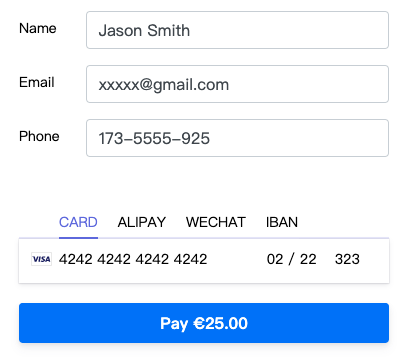The height and width of the screenshot is (362, 407).
Task: Click the Pay €25.00 button
Action: (x=204, y=323)
